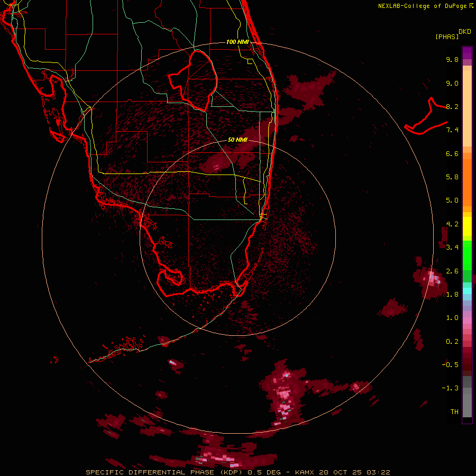Image resolution: width=476 pixels, height=476 pixels.
Task: Click the 0.2 value on the color scale
Action: point(452,342)
